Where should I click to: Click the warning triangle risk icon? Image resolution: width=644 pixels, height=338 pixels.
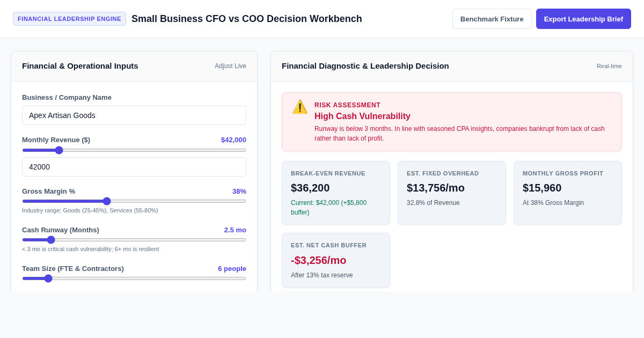click(300, 107)
